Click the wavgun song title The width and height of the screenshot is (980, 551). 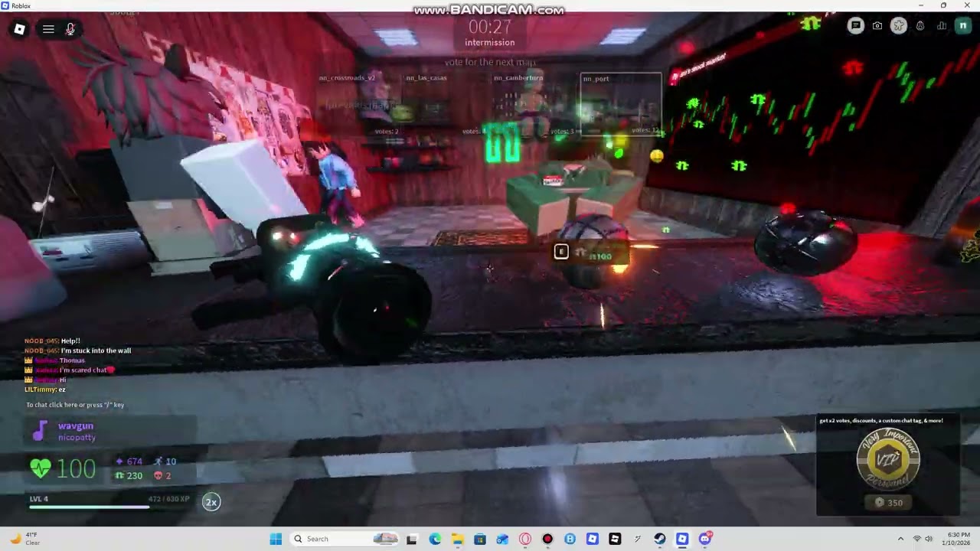[x=76, y=426]
